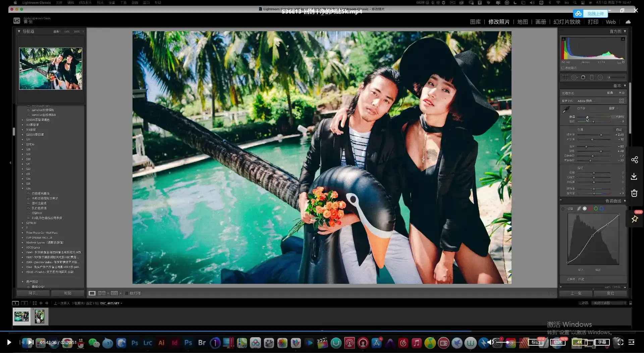
Task: Switch to grid view in filmstrip bar
Action: pyautogui.click(x=35, y=303)
